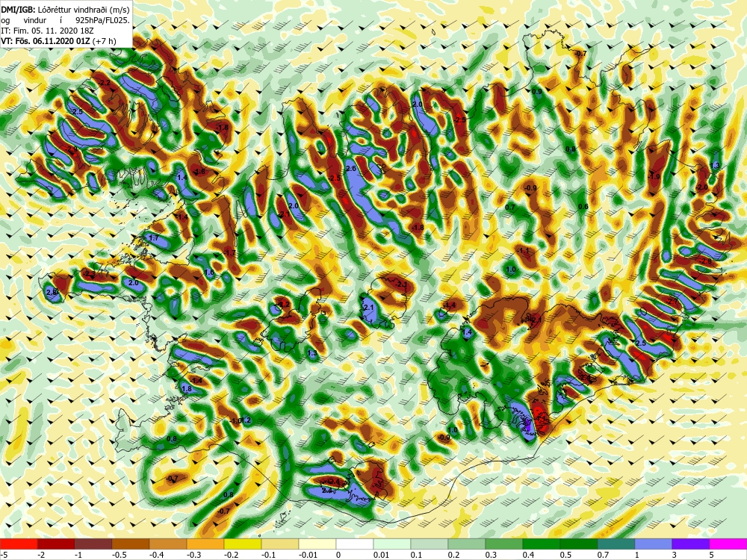This screenshot has width=747, height=560.
Task: Select the green legend swatch between 0.3 and 0.4
Action: pos(504,544)
